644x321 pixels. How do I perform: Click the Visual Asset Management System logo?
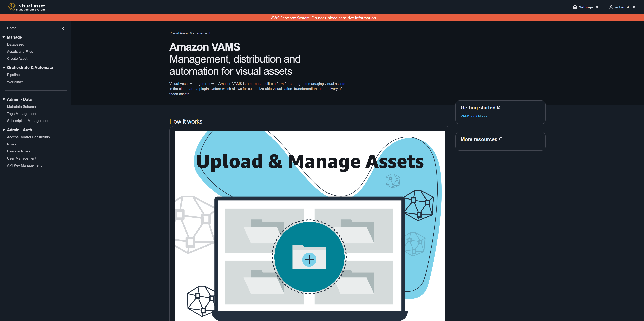pyautogui.click(x=26, y=7)
